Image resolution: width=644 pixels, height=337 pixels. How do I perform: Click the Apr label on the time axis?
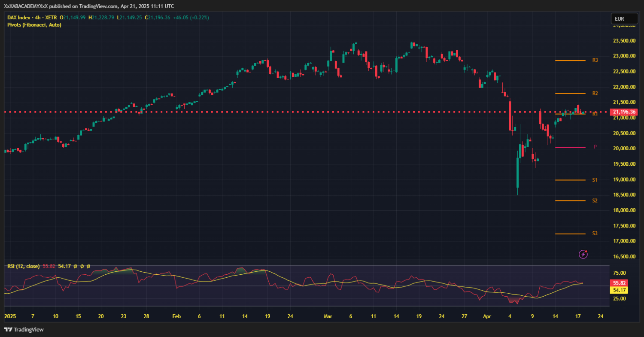click(487, 316)
